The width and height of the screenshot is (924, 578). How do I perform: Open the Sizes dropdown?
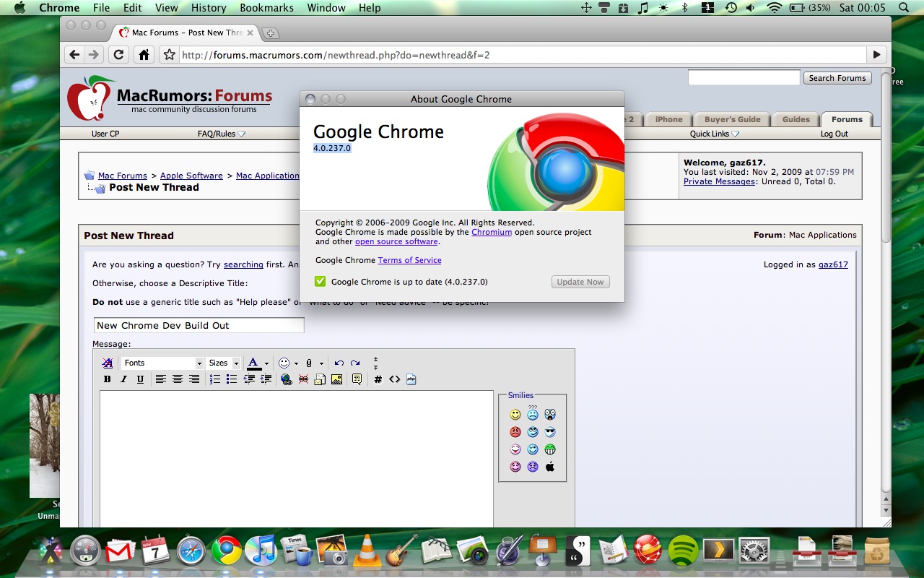[x=224, y=363]
